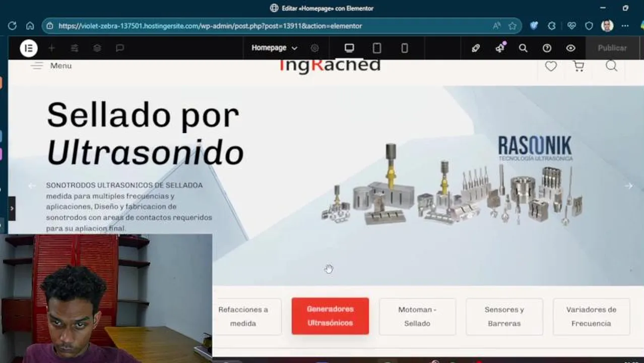Screen dimensions: 644x363
Task: Switch to mobile responsive view
Action: (405, 48)
